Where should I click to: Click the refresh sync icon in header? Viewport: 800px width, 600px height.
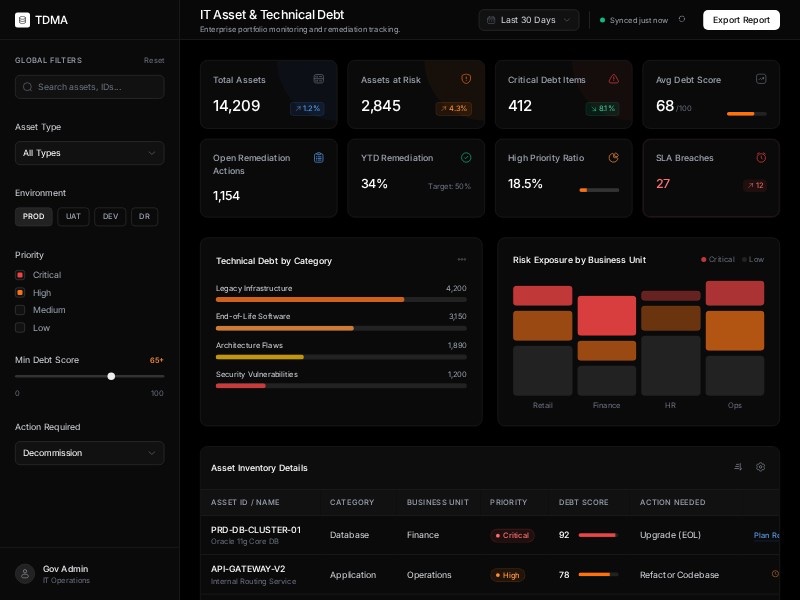coord(682,19)
